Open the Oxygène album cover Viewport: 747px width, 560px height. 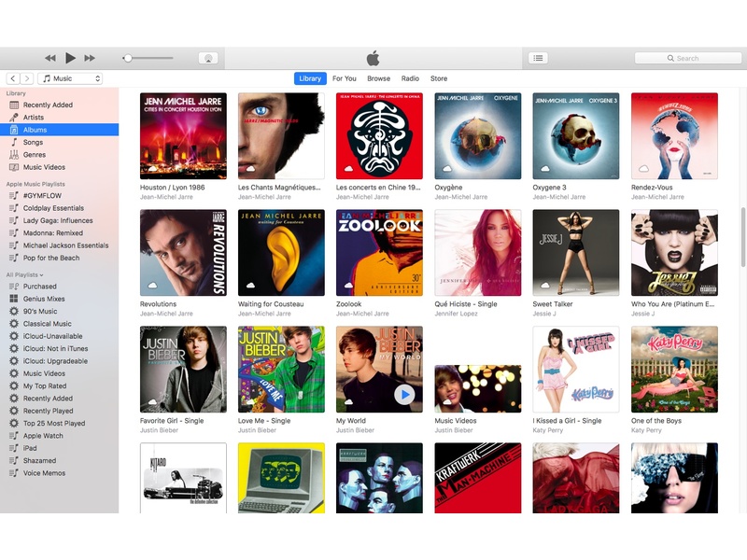(478, 135)
